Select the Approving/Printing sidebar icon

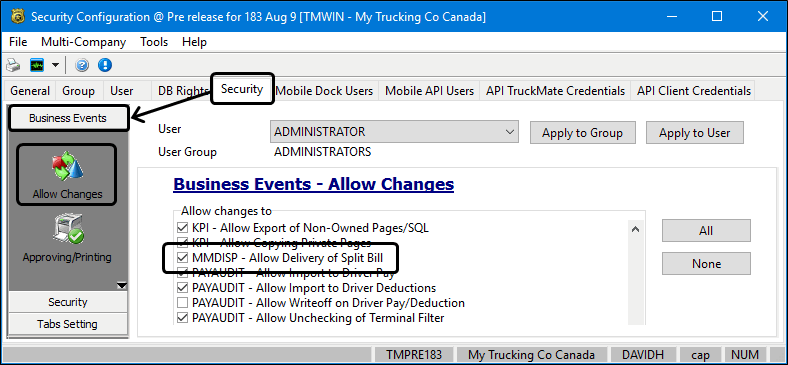[x=67, y=238]
